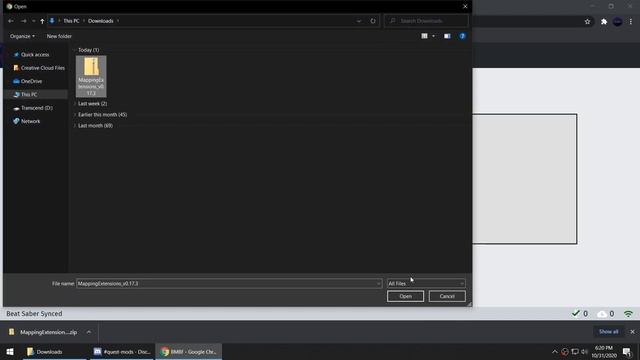Go up one folder level
This screenshot has width=640, height=360.
[42, 21]
